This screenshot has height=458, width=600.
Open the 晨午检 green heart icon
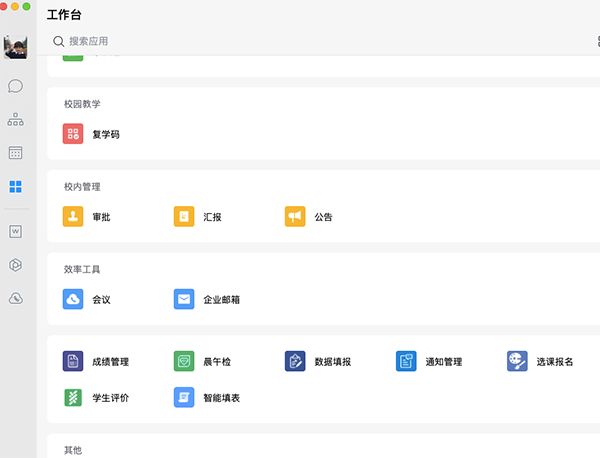184,361
